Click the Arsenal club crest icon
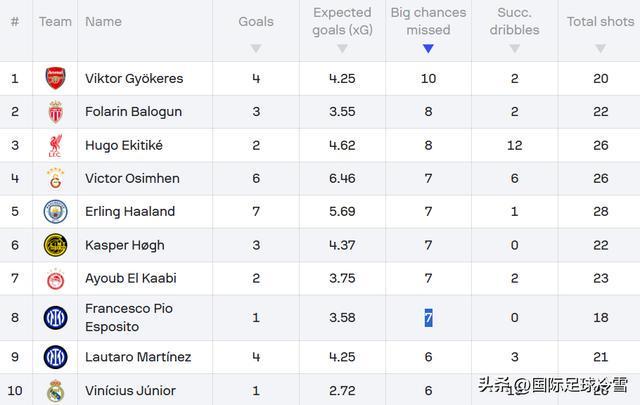The width and height of the screenshot is (640, 405). coord(55,79)
